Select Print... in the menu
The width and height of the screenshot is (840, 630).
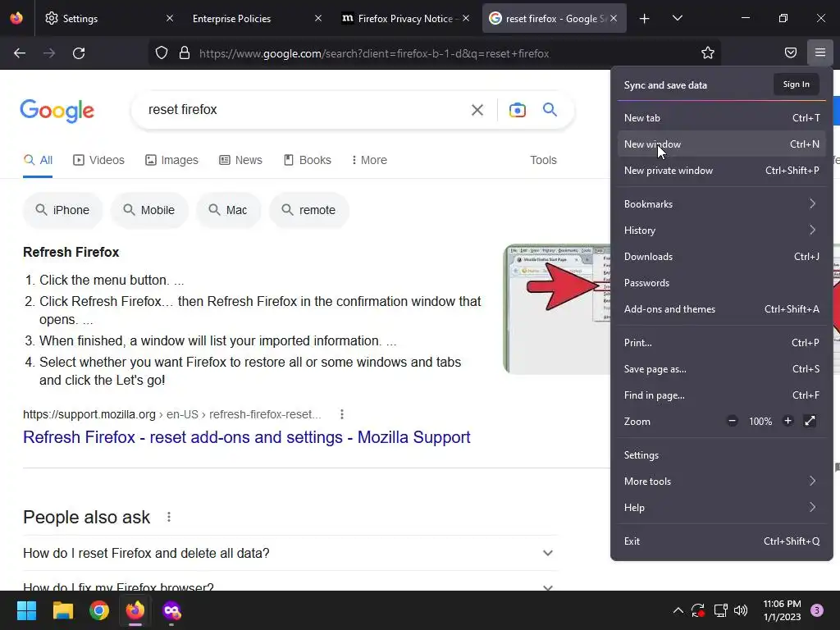pyautogui.click(x=722, y=343)
